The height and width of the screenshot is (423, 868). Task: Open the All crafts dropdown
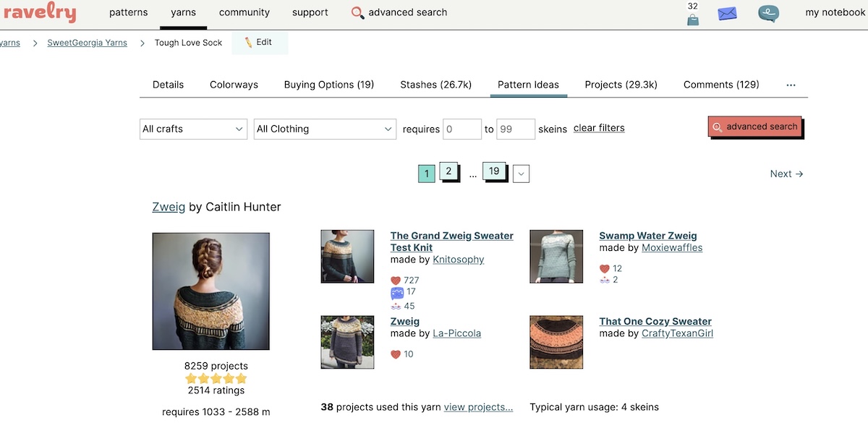click(194, 129)
